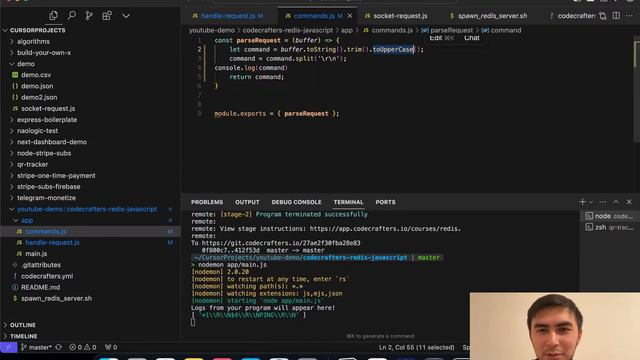Viewport: 640px width, 360px height.
Task: Click the split editor layout icon
Action: tap(616, 16)
